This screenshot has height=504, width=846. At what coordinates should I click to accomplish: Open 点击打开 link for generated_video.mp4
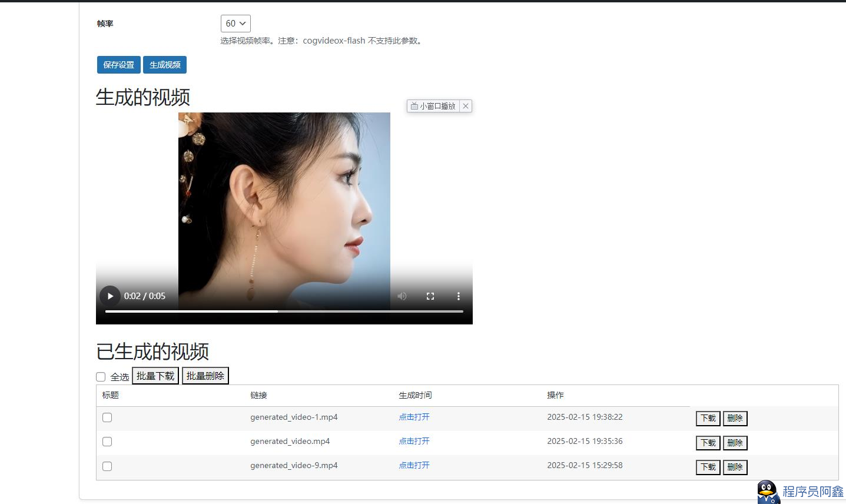pyautogui.click(x=414, y=441)
